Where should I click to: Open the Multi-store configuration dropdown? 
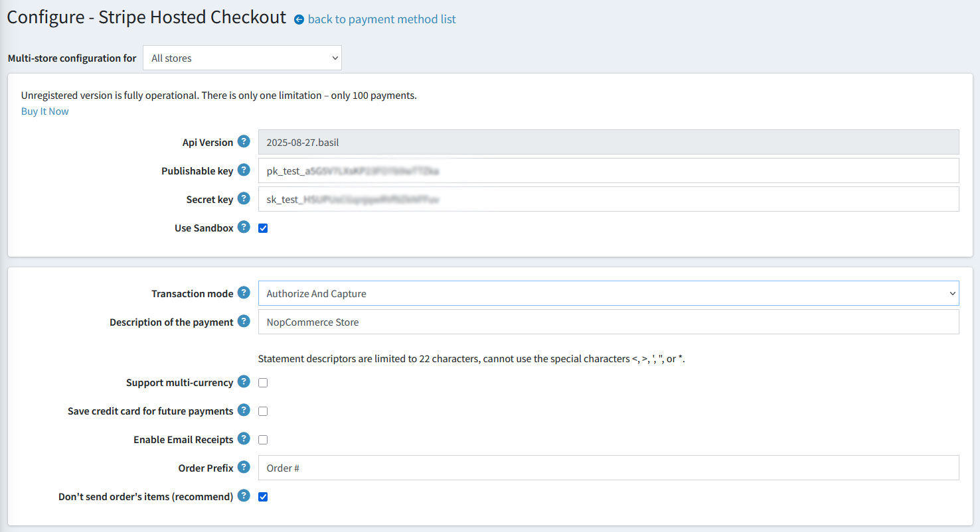point(242,58)
